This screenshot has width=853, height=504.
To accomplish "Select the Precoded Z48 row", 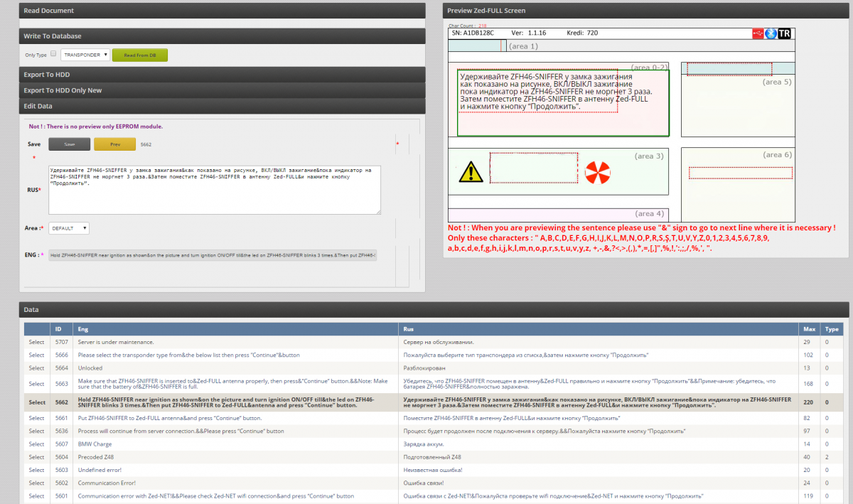I will tap(36, 456).
